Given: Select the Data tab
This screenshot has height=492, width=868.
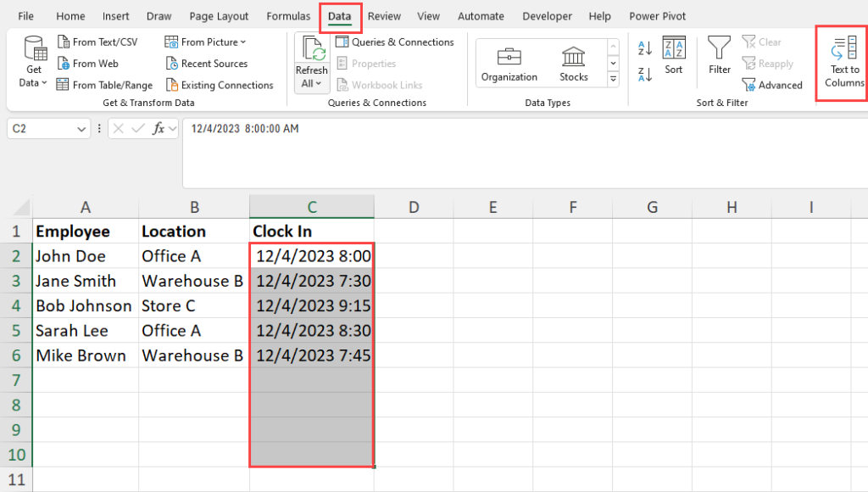Looking at the screenshot, I should (339, 17).
